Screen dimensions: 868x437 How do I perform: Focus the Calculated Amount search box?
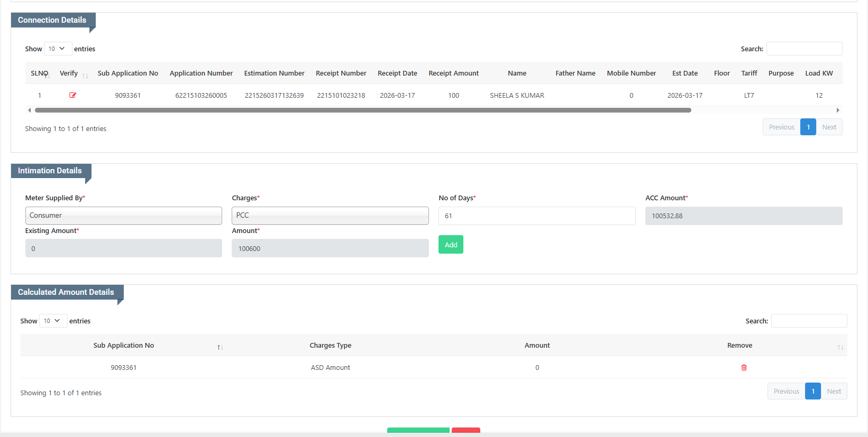pos(809,321)
